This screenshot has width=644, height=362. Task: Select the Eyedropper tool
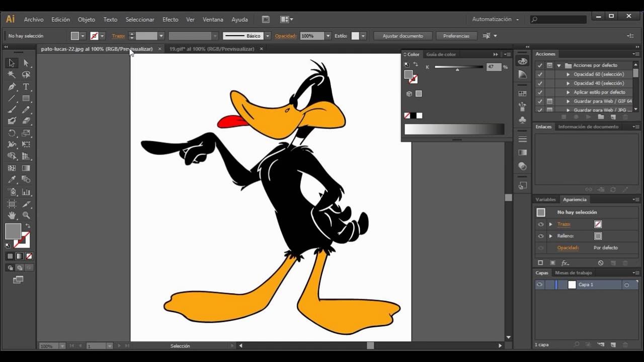coord(12,179)
